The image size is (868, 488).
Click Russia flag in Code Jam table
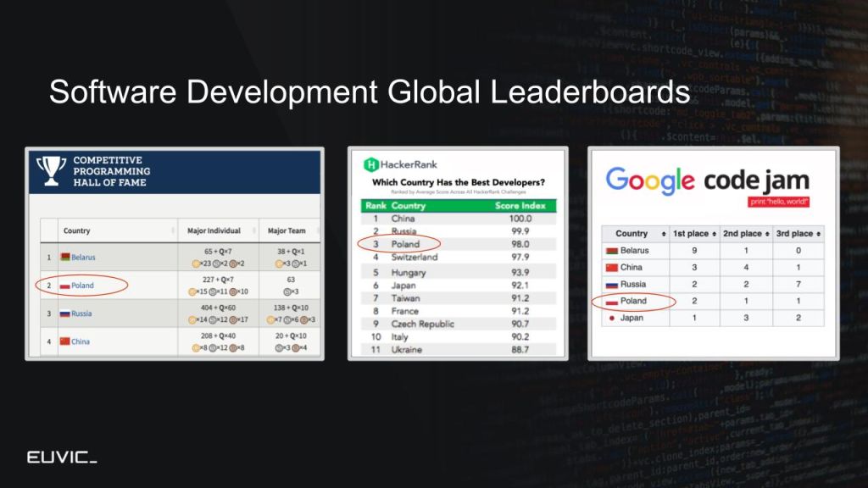tap(612, 285)
